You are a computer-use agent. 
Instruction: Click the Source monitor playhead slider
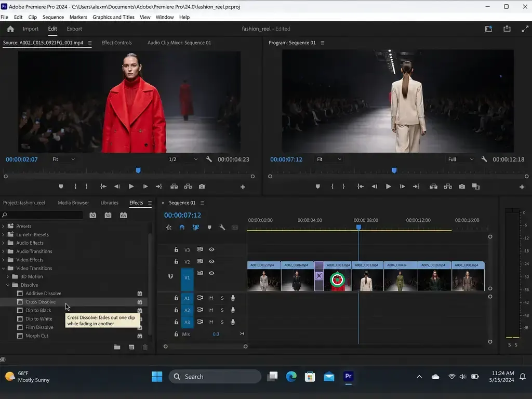pos(138,170)
